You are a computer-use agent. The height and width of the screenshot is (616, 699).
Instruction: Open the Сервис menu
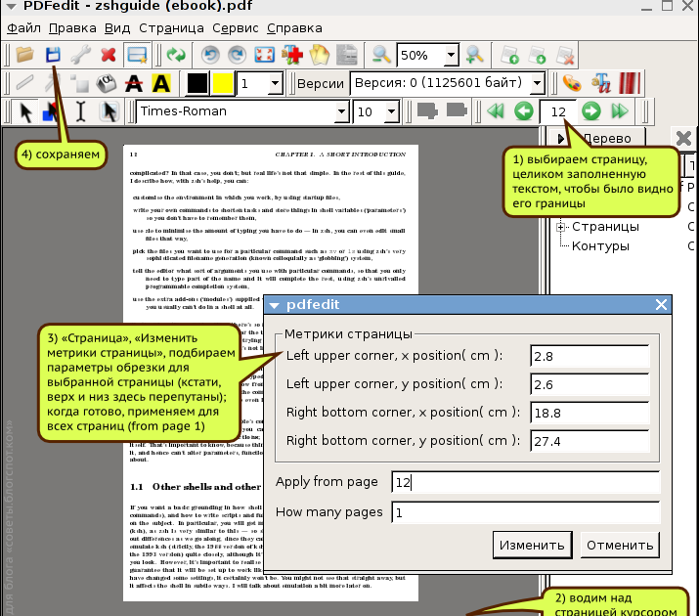(x=236, y=28)
